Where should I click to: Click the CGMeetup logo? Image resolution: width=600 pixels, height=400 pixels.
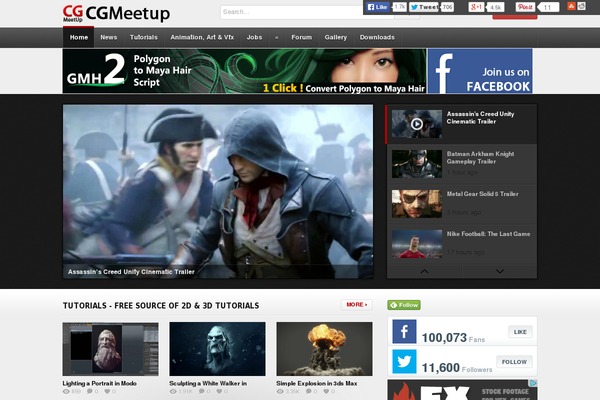[x=116, y=13]
